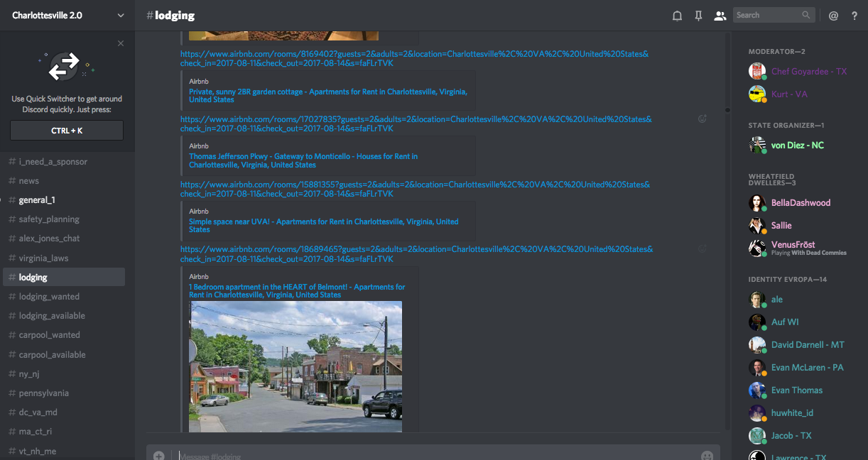868x460 pixels.
Task: Open notification settings bell icon
Action: click(677, 16)
